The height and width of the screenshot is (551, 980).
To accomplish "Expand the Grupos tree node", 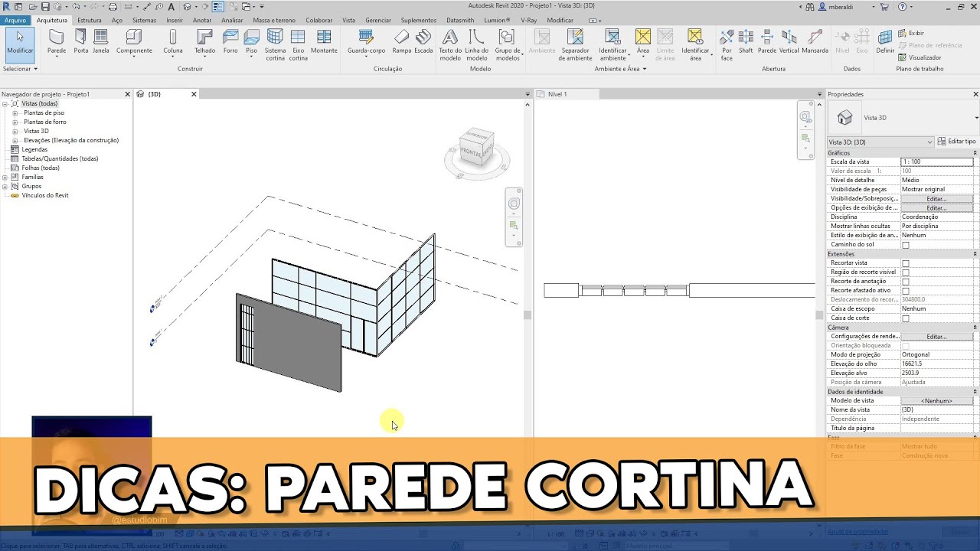I will click(x=5, y=186).
